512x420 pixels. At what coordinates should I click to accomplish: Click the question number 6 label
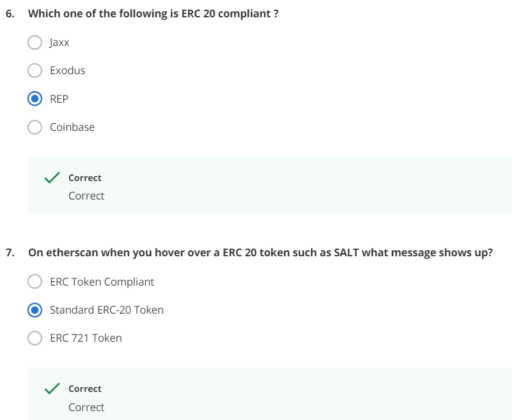(10, 14)
